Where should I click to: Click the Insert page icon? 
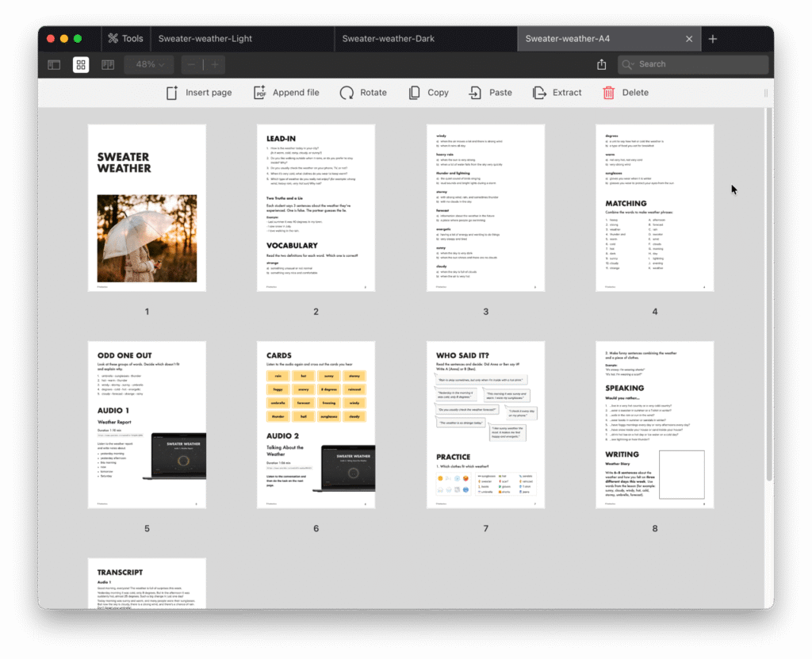[x=172, y=93]
